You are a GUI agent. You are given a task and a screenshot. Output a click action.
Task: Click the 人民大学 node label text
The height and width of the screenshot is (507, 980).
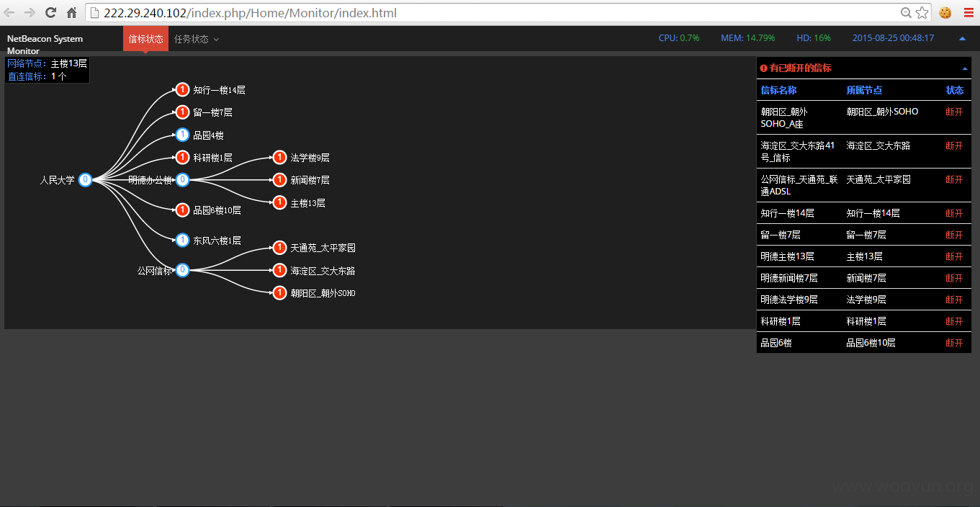(58, 180)
